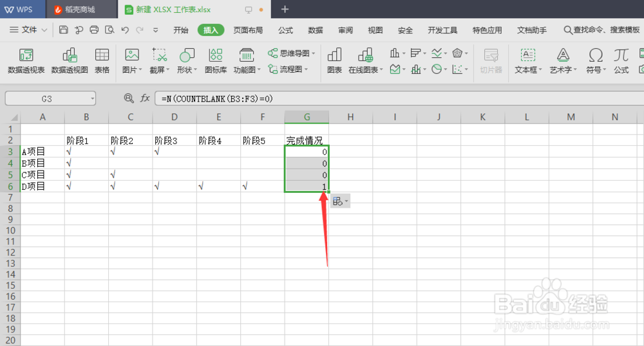Screen dimensions: 644x346
Task: Click the Undo arrow icon
Action: 125,30
